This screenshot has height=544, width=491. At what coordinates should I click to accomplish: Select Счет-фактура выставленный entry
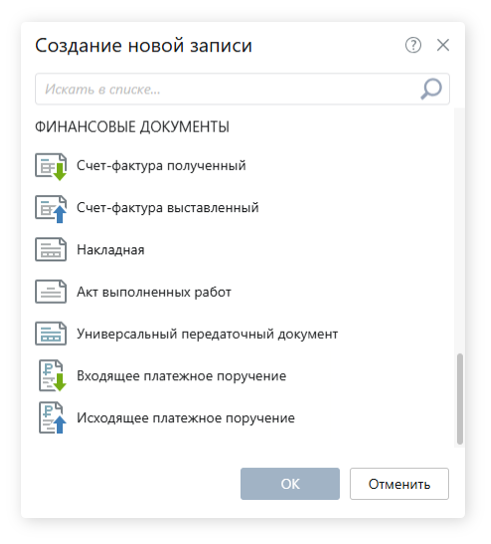(168, 208)
